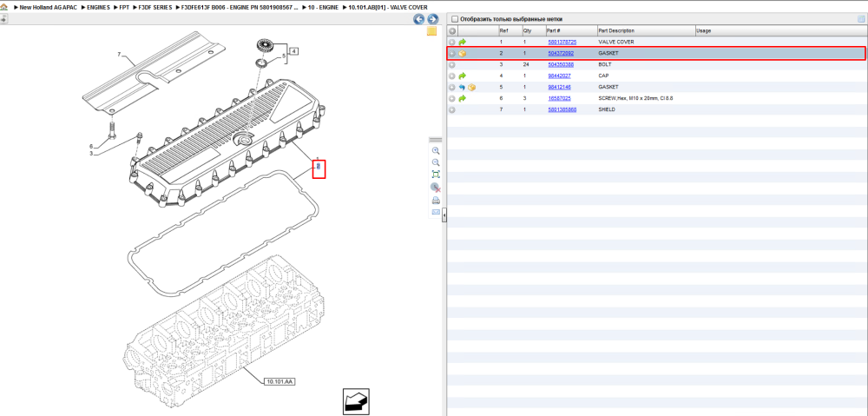Select the SCREW,Hex, M10 x 20mm description
Screen dimensions: 868x416
[x=635, y=99]
